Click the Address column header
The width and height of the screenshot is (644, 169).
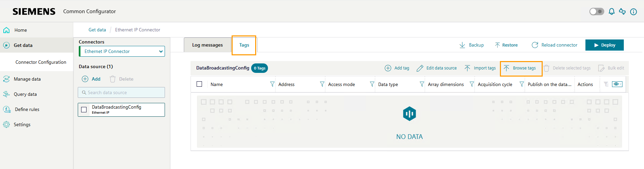click(x=286, y=84)
